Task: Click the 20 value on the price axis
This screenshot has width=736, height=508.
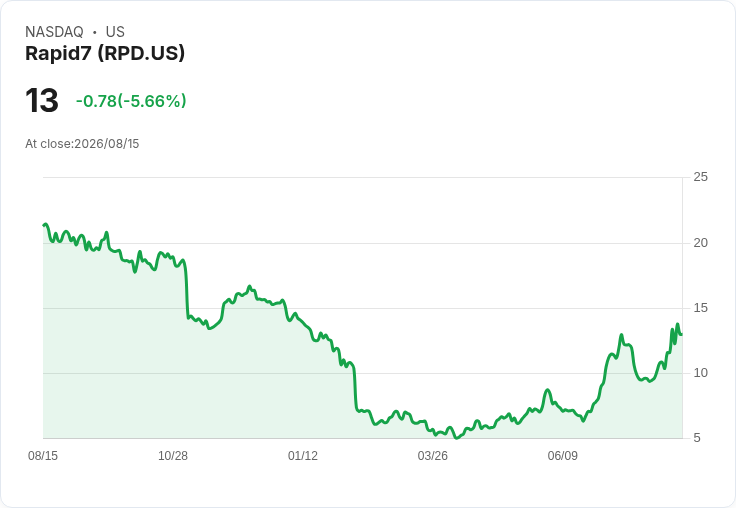Action: 700,243
